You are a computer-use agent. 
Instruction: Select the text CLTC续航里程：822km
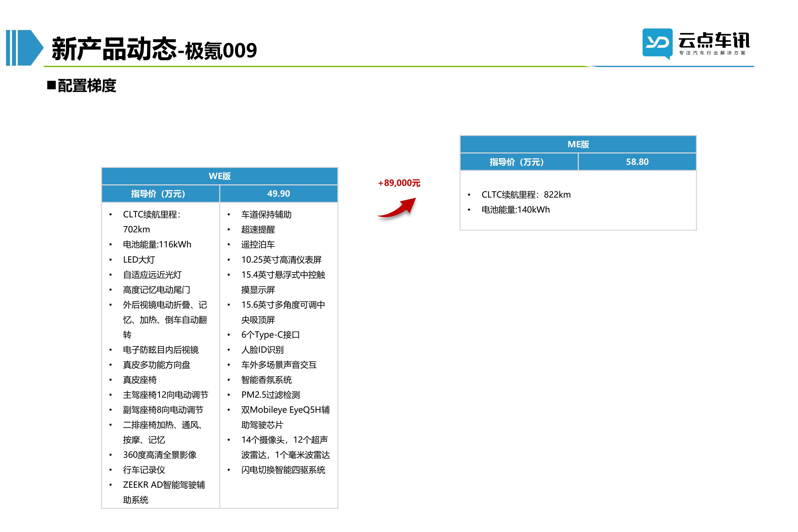point(526,194)
